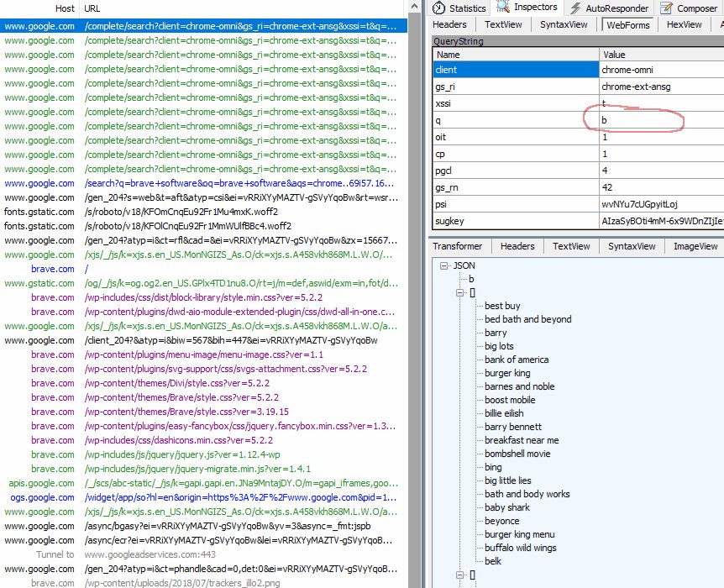
Task: Open the response SyntaxView tab
Action: 632,246
